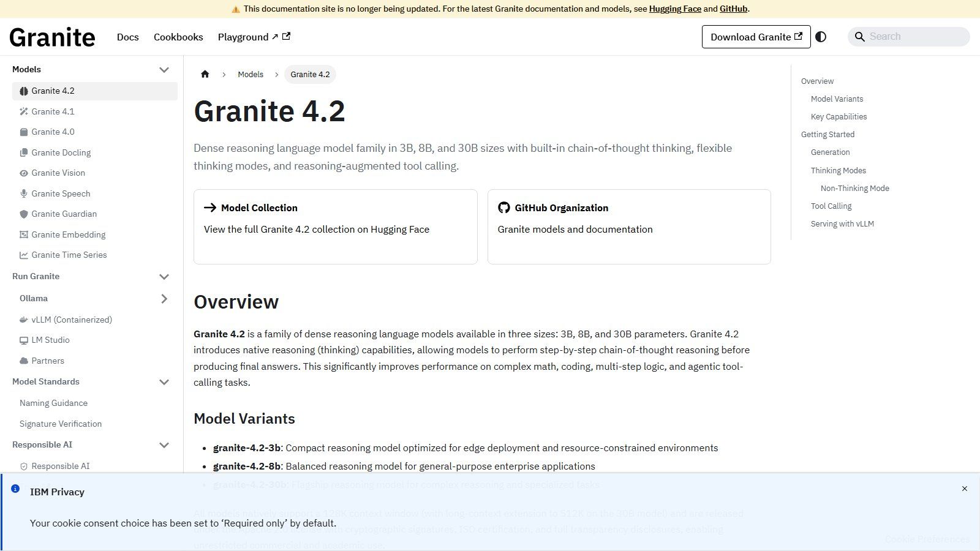Toggle dark/light theme
This screenshot has height=551, width=980.
821,37
